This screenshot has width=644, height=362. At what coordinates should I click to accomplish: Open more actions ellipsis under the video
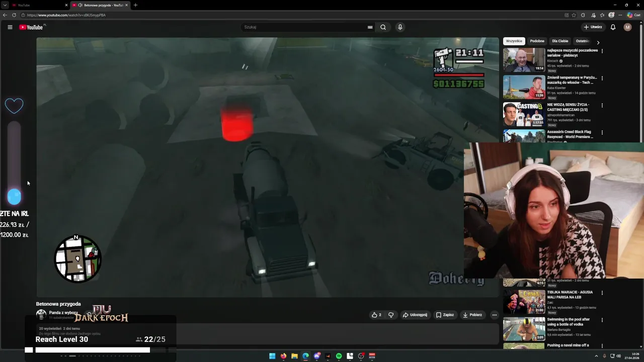pos(494,315)
